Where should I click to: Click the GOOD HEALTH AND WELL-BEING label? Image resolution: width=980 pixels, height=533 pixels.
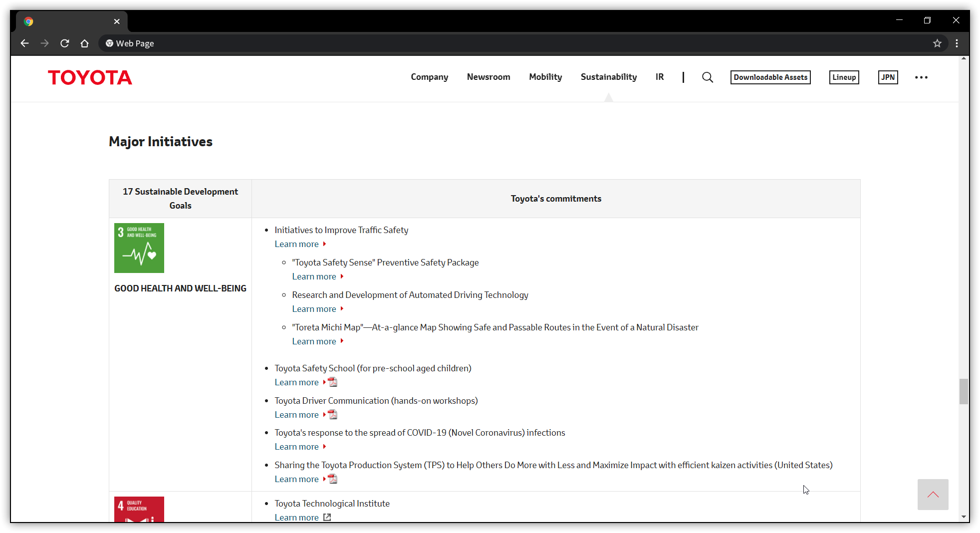coord(180,288)
